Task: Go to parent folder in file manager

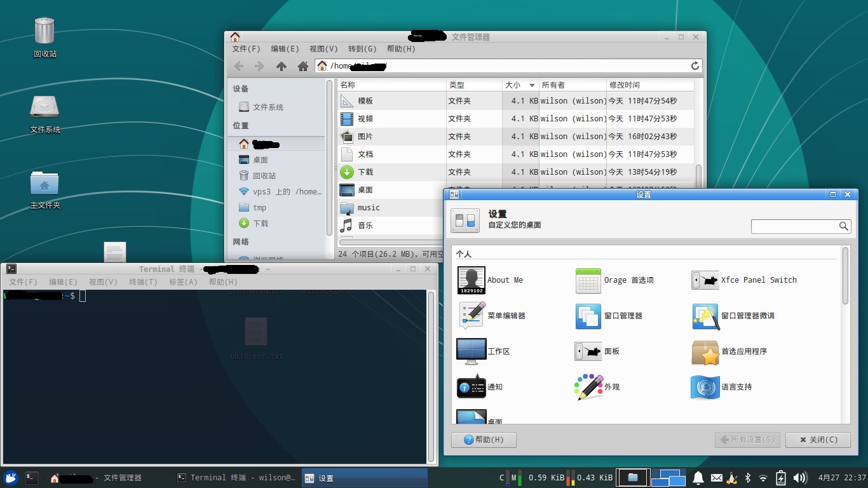Action: (281, 66)
